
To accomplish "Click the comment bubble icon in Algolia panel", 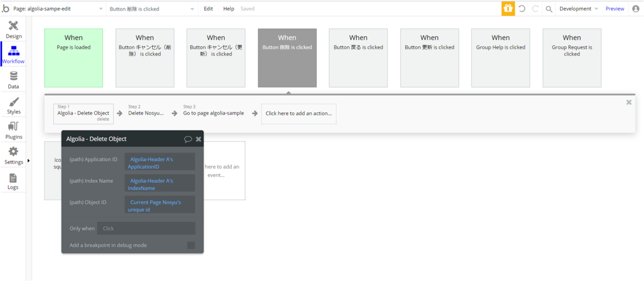I will [188, 139].
